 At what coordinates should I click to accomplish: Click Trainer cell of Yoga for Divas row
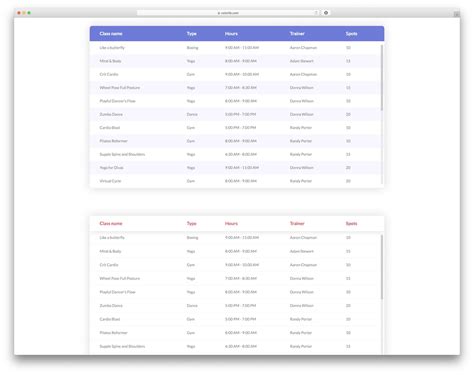click(x=302, y=168)
